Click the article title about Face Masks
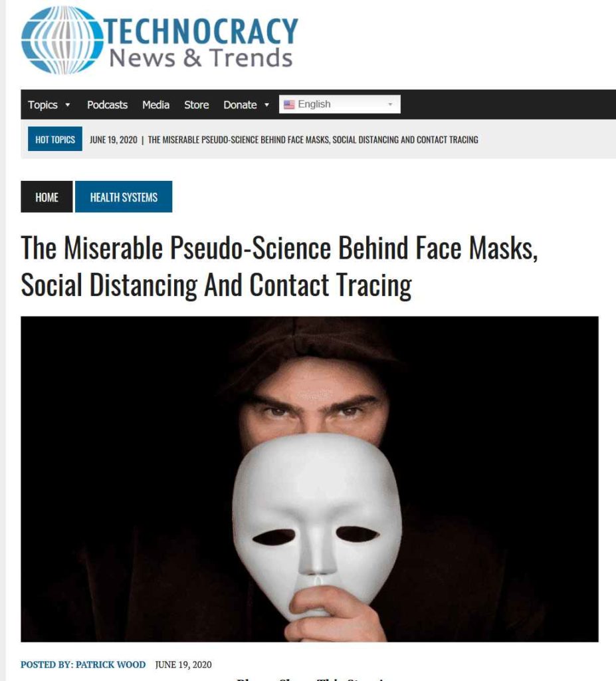Viewport: 616px width, 681px height. click(279, 266)
